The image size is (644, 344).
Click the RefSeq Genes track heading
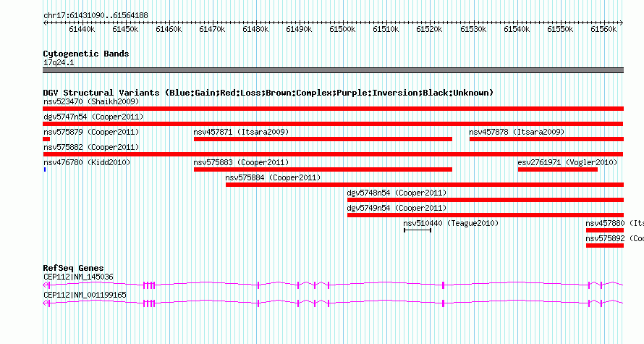pos(73,268)
